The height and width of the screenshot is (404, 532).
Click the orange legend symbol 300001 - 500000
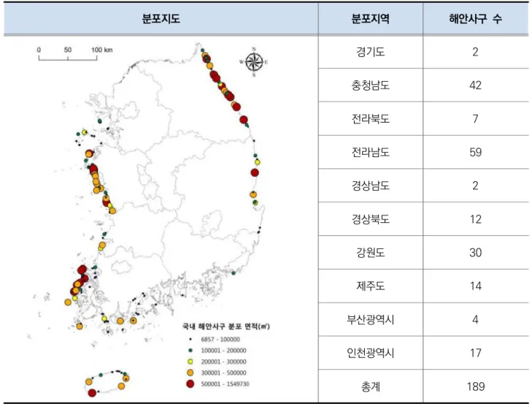[190, 373]
